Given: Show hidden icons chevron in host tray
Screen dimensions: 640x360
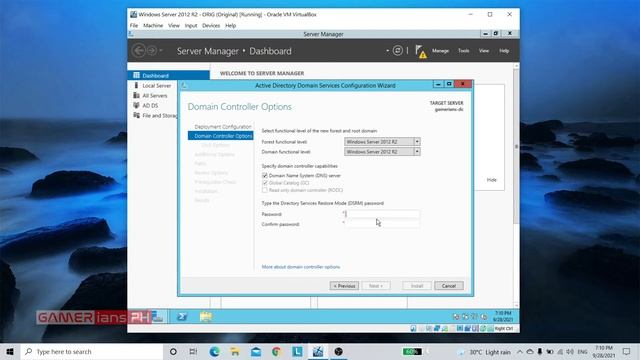Looking at the screenshot, I should pyautogui.click(x=520, y=351).
